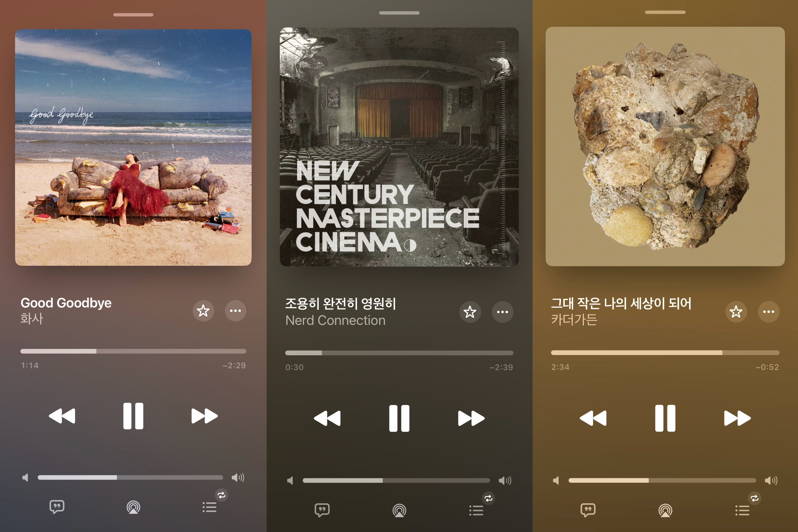Toggle the elapsed time 1:14 label
Screen dimensions: 798x532
coord(30,365)
